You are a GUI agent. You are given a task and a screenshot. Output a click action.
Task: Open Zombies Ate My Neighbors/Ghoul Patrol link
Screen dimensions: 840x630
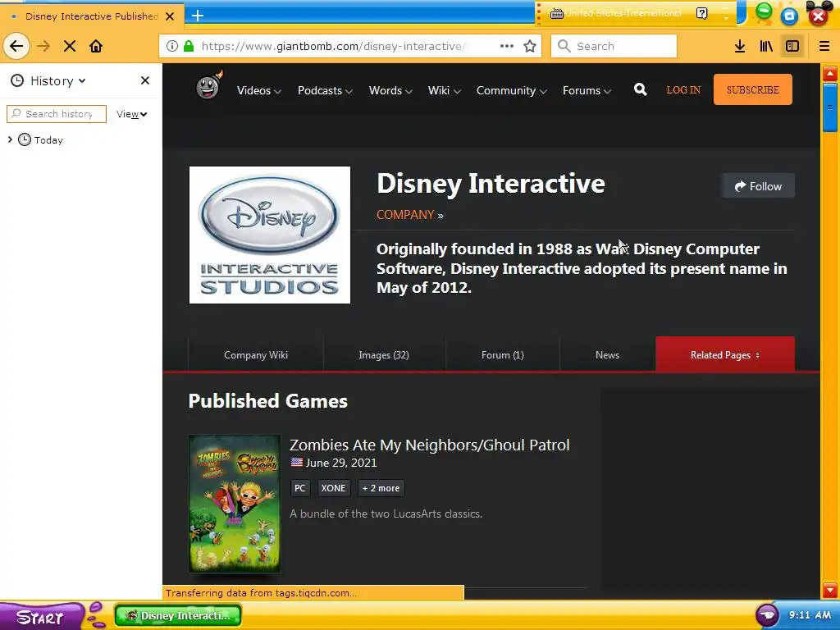429,445
